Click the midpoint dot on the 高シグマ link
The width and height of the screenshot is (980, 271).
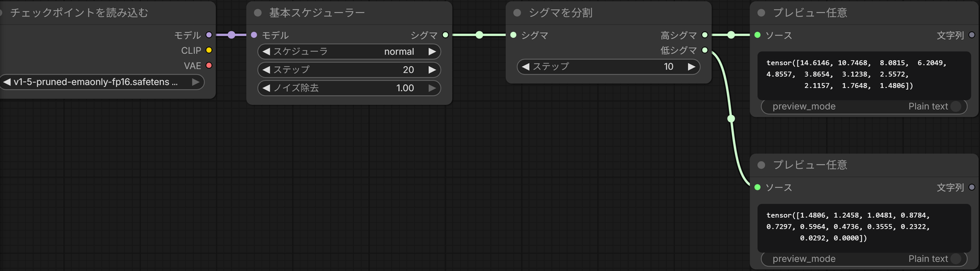point(731,35)
